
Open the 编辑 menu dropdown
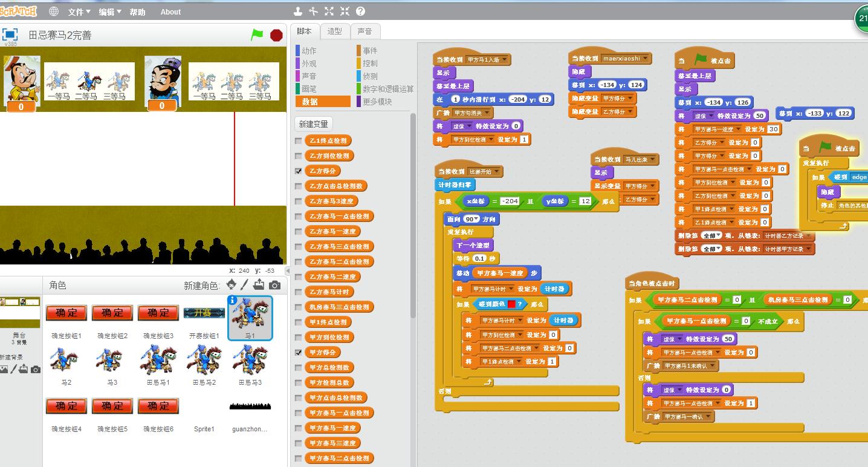point(109,12)
